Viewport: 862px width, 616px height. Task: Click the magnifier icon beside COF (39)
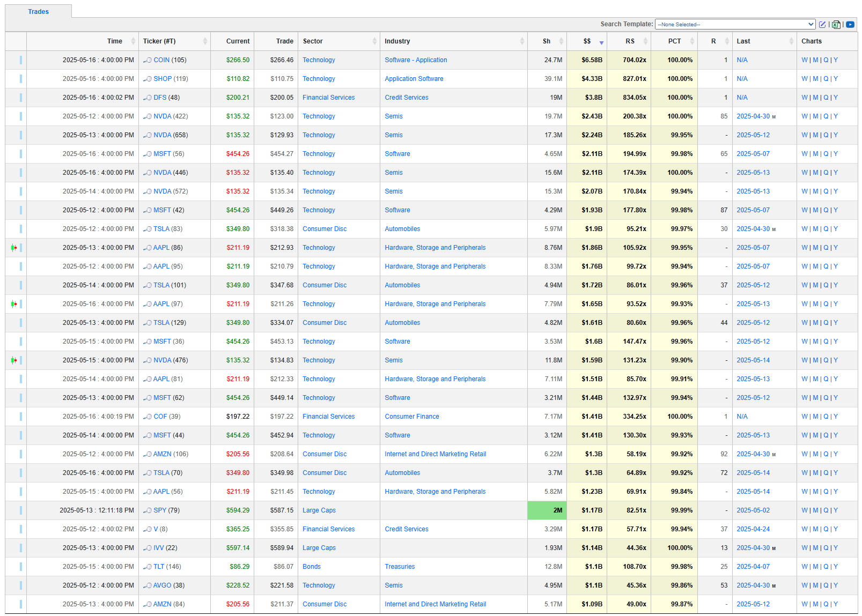[148, 417]
